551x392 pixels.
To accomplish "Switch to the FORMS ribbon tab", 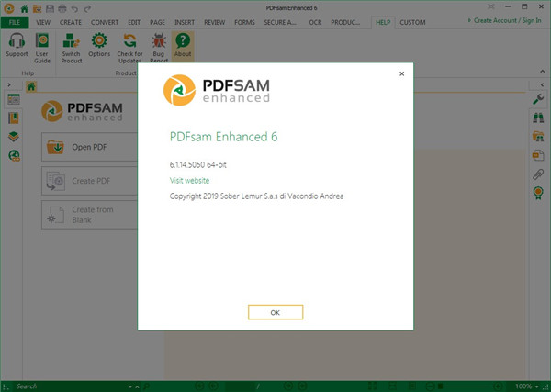I will pos(244,22).
